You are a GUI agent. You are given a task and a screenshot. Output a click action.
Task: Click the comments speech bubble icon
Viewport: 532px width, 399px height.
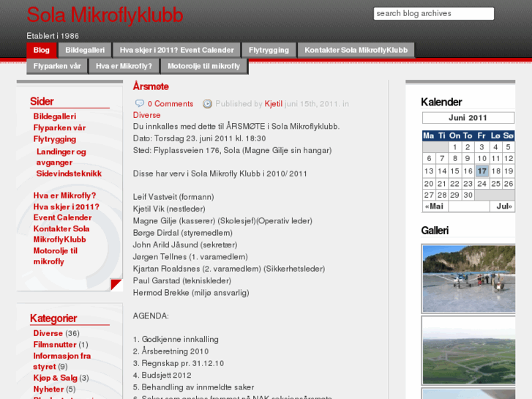[x=139, y=103]
